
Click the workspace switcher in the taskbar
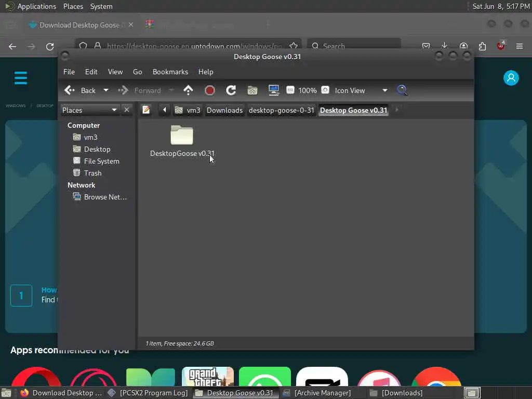[472, 393]
